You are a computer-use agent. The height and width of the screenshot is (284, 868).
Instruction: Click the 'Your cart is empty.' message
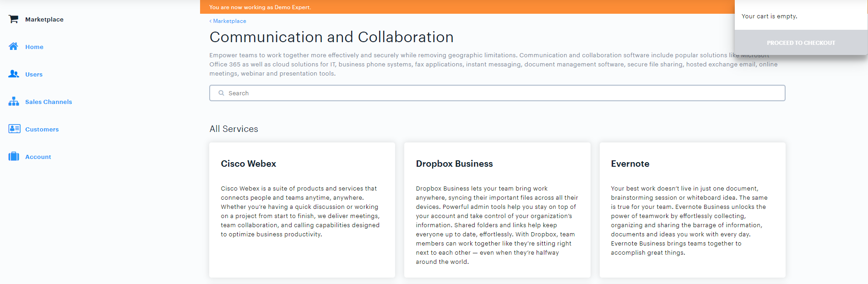coord(769,16)
